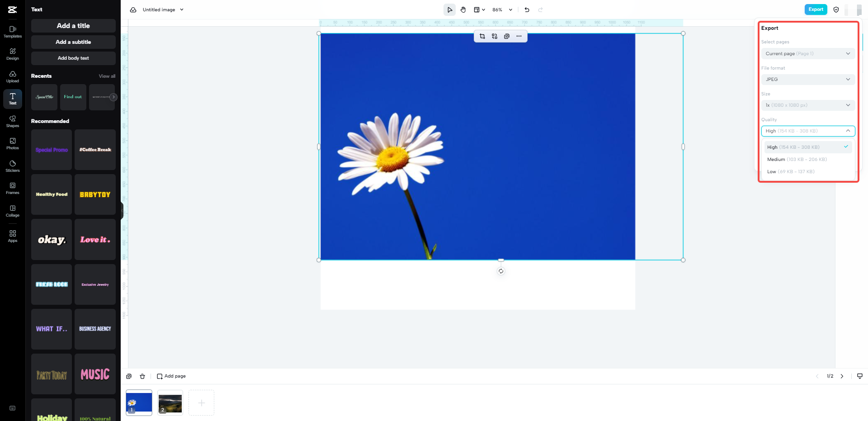Click Add a title button

(x=73, y=26)
